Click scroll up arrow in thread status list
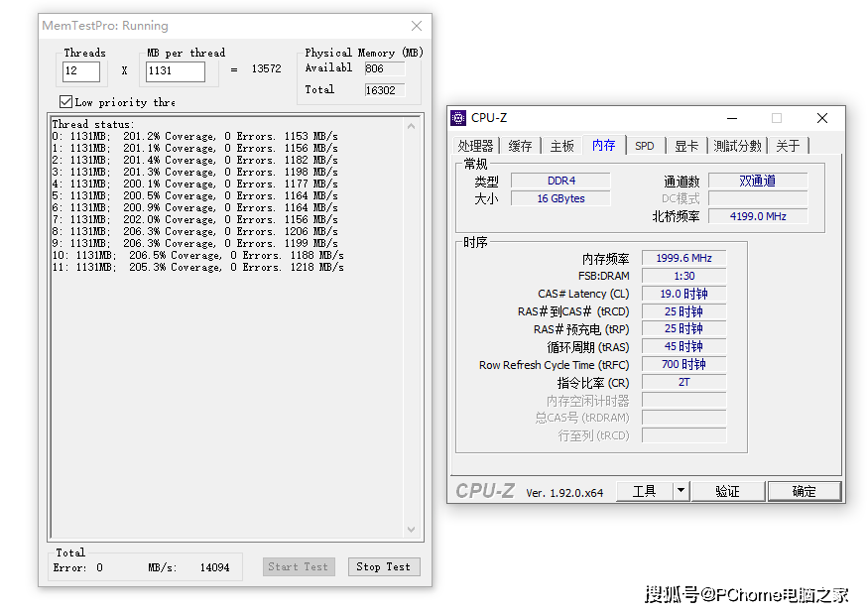Image resolution: width=868 pixels, height=613 pixels. tap(411, 126)
